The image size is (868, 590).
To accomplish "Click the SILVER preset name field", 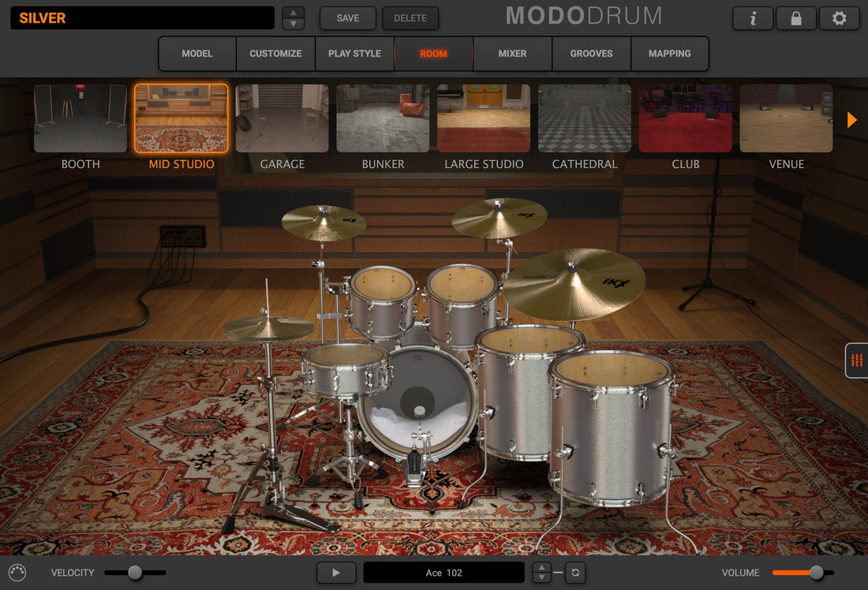I will click(142, 18).
